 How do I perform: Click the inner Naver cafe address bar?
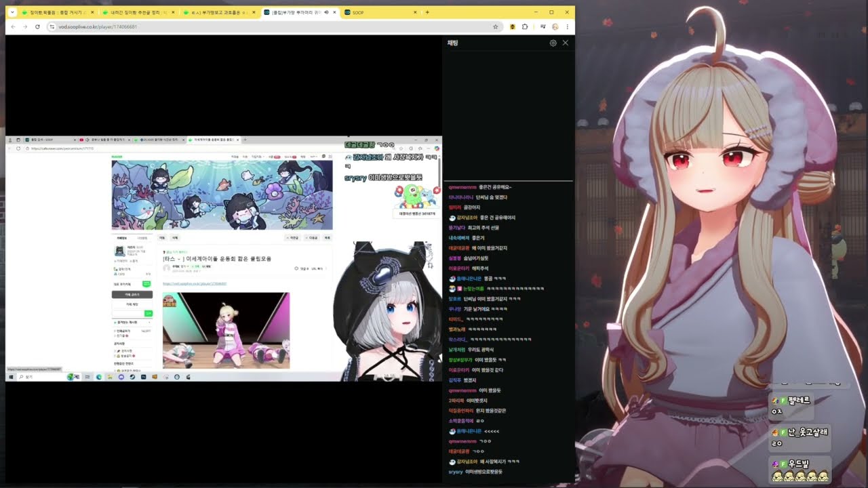pyautogui.click(x=210, y=148)
